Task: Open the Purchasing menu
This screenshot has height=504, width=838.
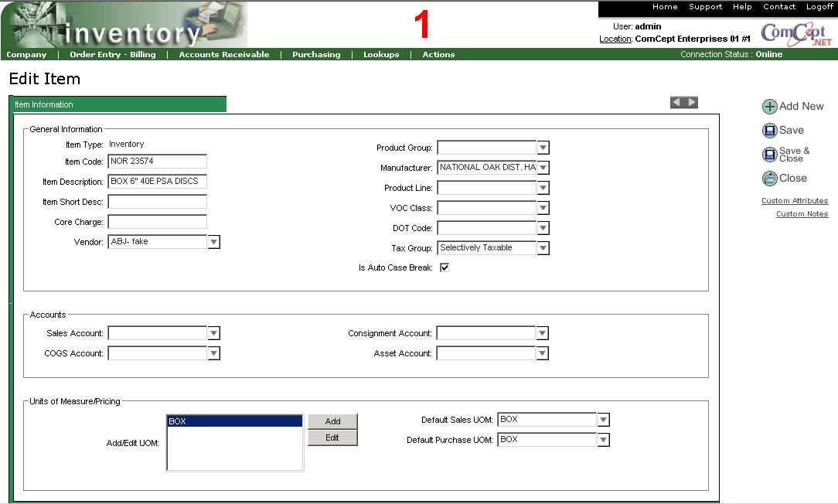Action: [x=315, y=55]
